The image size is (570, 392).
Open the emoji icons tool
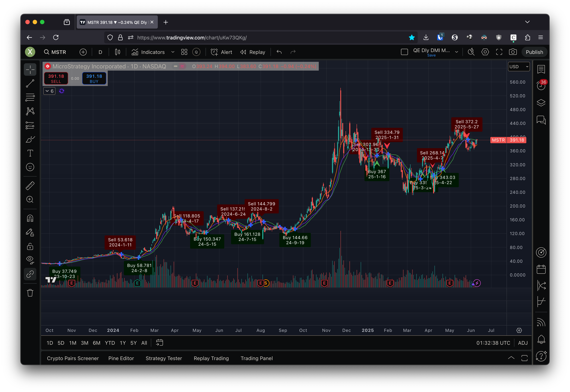click(30, 167)
